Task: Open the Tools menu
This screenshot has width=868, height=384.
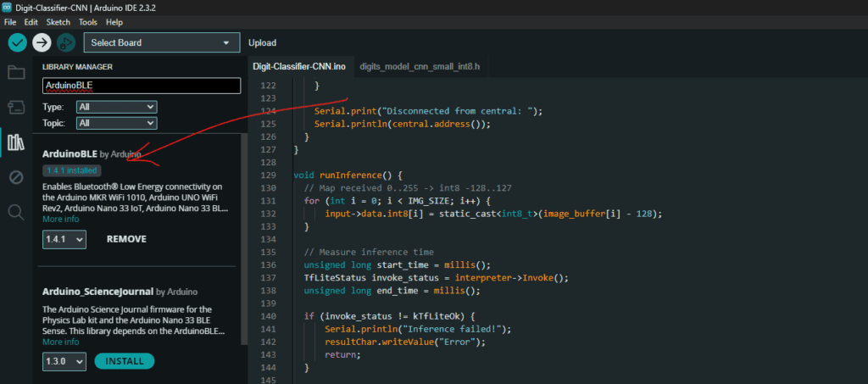Action: click(87, 22)
